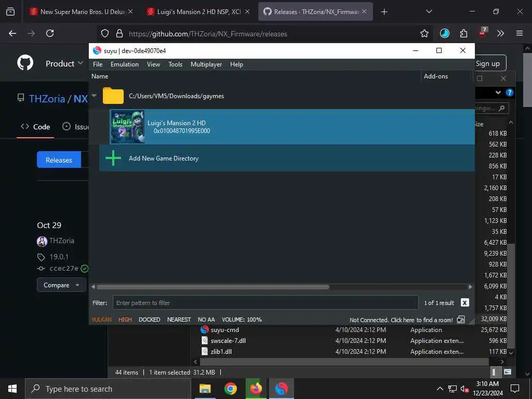Open a new browser tab
This screenshot has width=532, height=399.
tap(384, 12)
